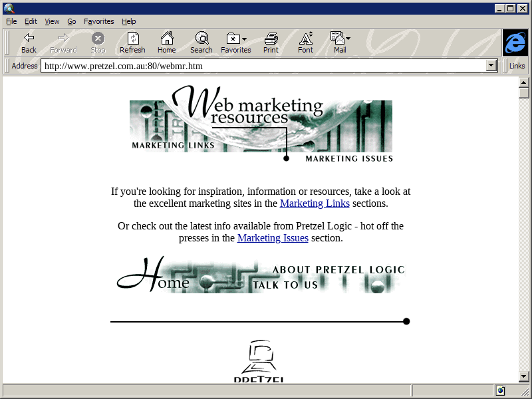
Task: Open the Mail toolbar dropdown arrow
Action: pyautogui.click(x=348, y=39)
